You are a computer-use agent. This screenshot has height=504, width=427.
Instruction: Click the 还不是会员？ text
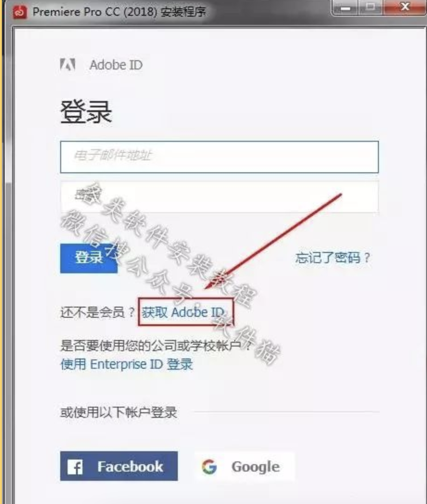click(x=98, y=312)
